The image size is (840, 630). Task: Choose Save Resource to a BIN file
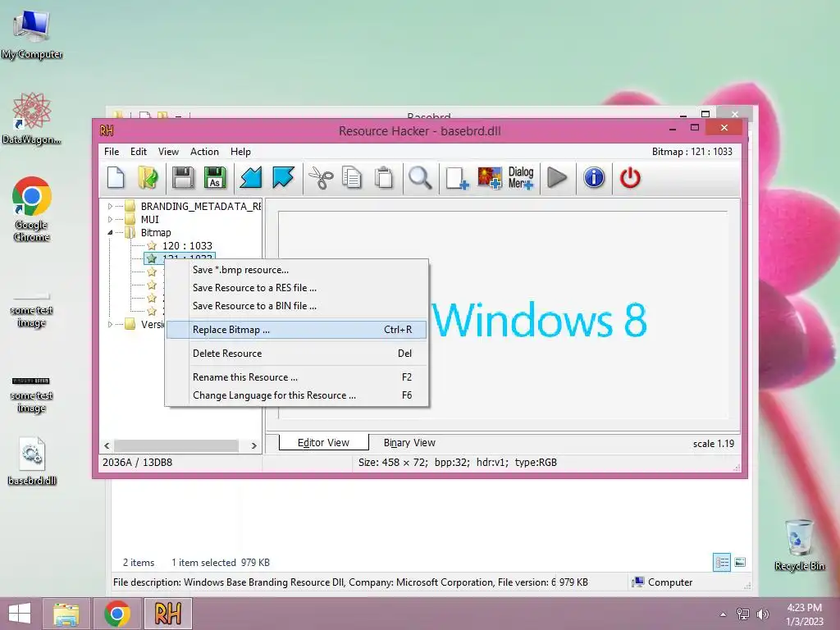point(297,306)
